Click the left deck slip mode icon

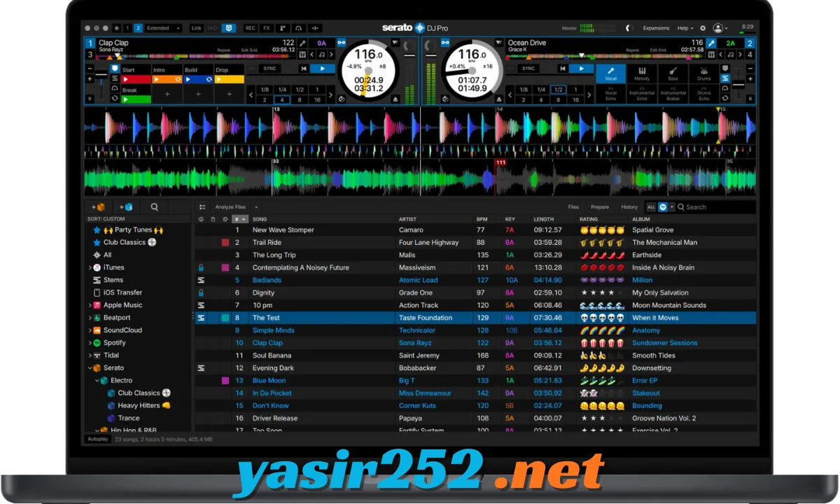click(x=340, y=99)
